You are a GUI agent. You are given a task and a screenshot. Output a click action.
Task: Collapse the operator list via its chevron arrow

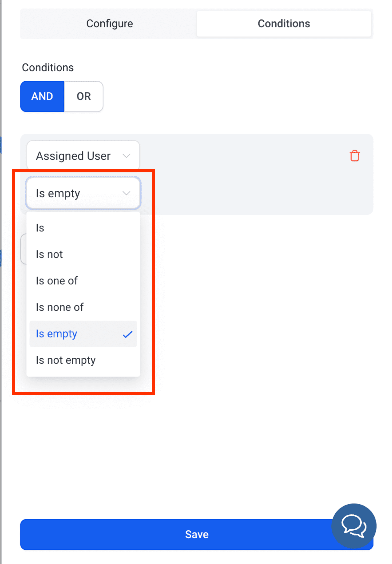tap(126, 193)
